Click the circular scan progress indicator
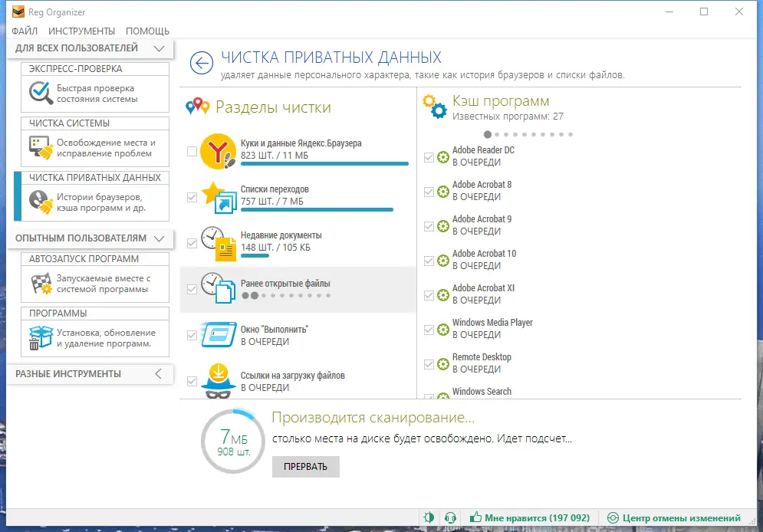 pyautogui.click(x=233, y=441)
